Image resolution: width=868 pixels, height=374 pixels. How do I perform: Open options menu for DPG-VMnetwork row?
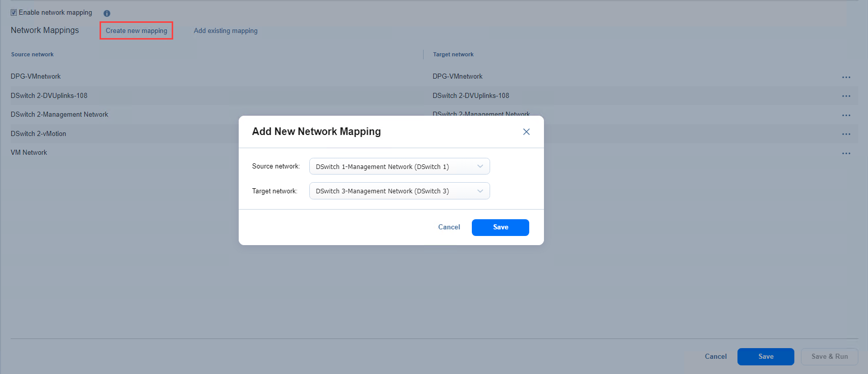846,77
